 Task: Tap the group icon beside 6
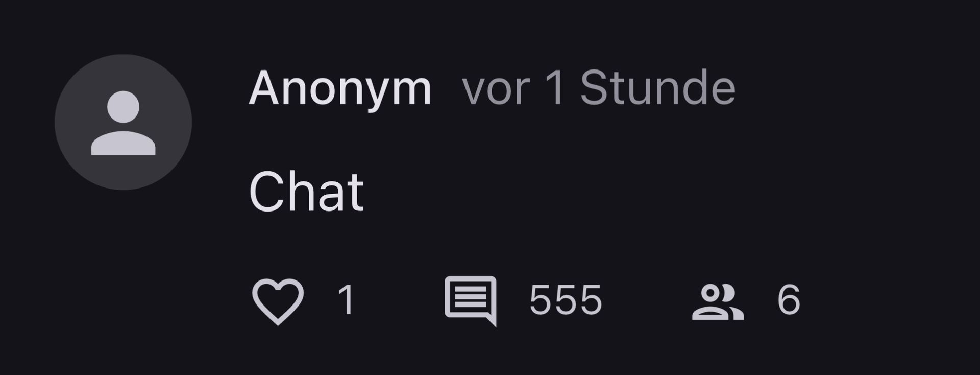pos(718,302)
